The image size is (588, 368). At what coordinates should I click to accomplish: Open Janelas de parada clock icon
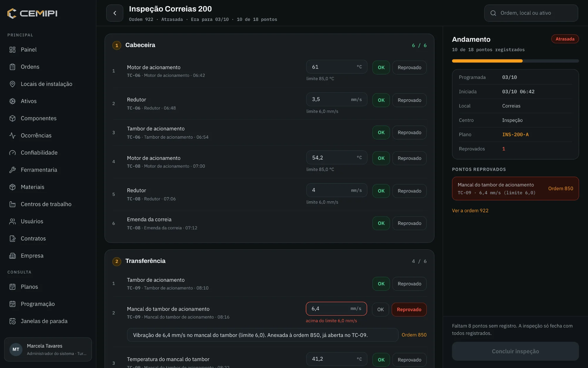[12, 321]
